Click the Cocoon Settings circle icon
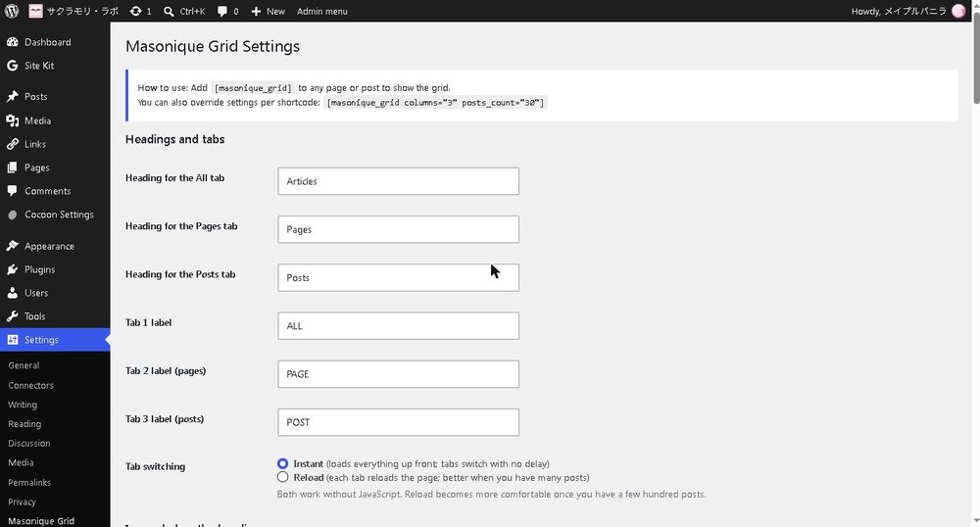Image resolution: width=980 pixels, height=527 pixels. pyautogui.click(x=12, y=215)
